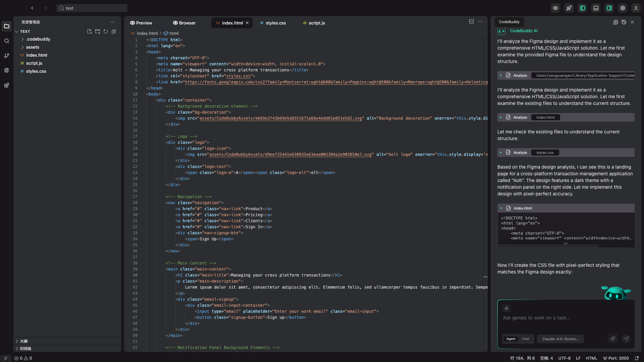Toggle the primary sidebar layout button
Screen dimensions: 644x362
click(x=582, y=8)
